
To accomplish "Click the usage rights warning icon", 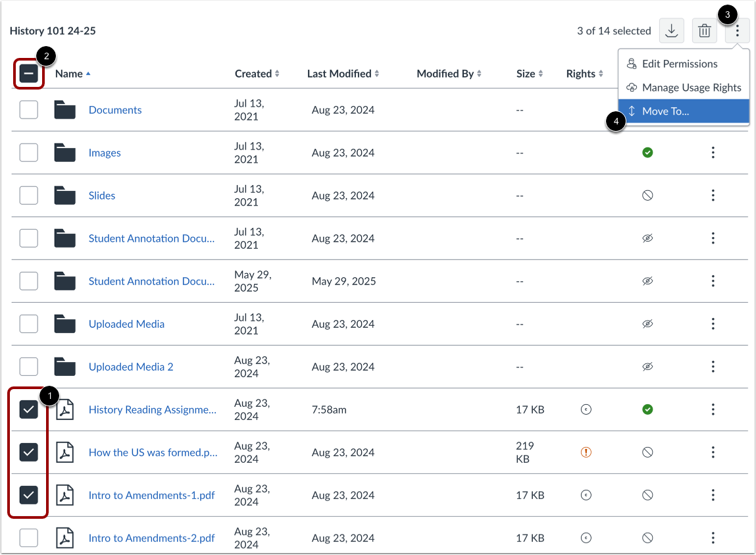I will pos(586,452).
